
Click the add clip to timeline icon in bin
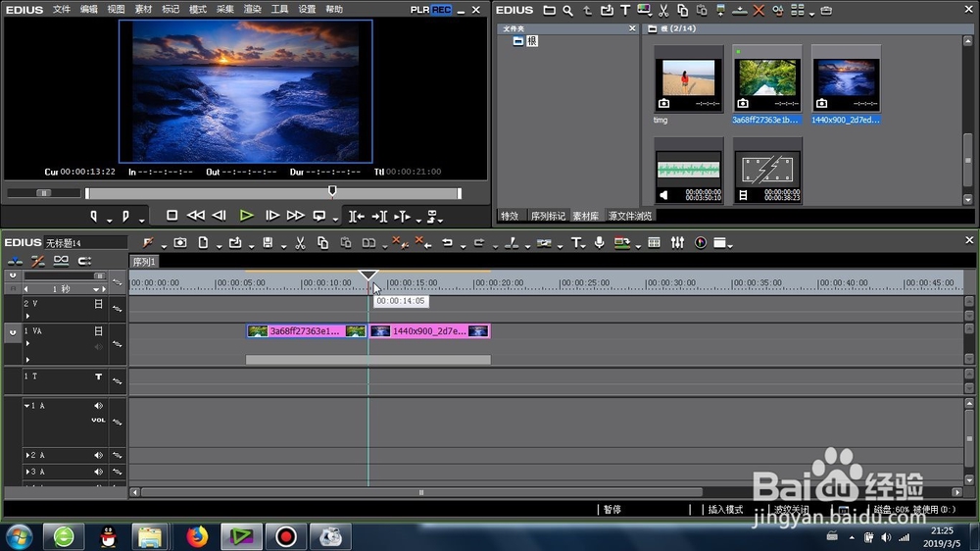click(720, 10)
